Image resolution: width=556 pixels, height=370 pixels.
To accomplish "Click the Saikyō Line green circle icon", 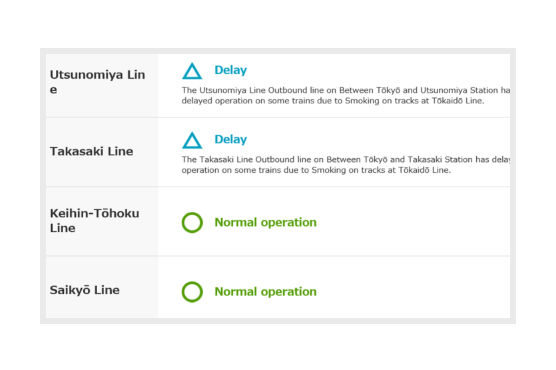I will [192, 292].
